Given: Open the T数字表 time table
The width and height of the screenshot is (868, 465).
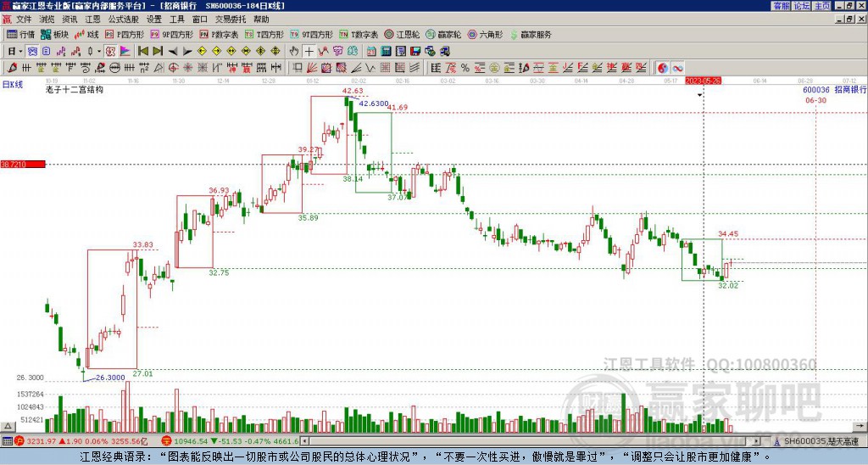Looking at the screenshot, I should [359, 34].
